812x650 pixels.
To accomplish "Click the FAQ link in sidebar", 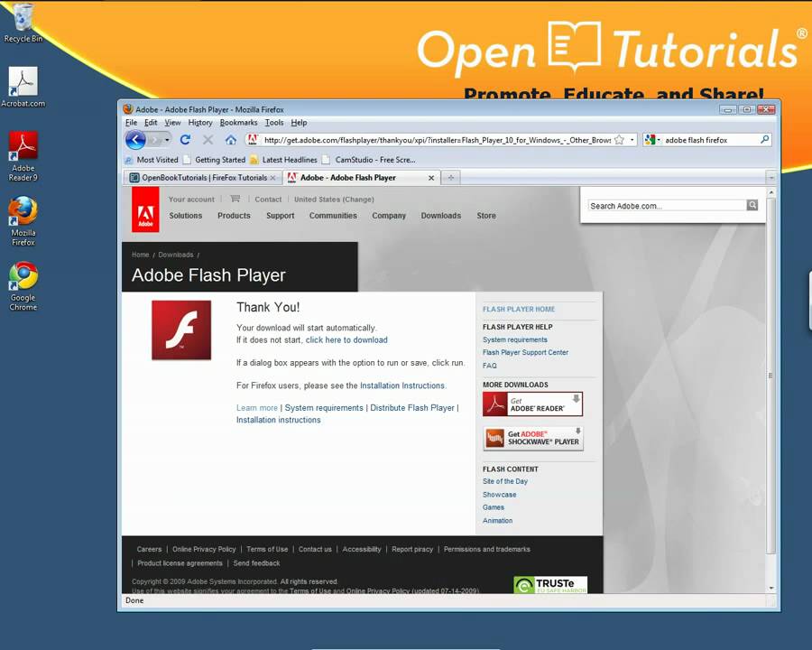I will click(489, 366).
